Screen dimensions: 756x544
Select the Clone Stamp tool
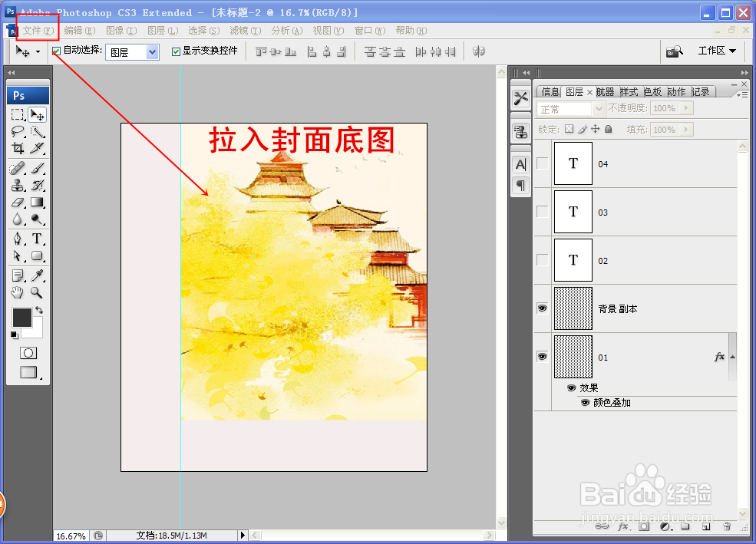[18, 186]
